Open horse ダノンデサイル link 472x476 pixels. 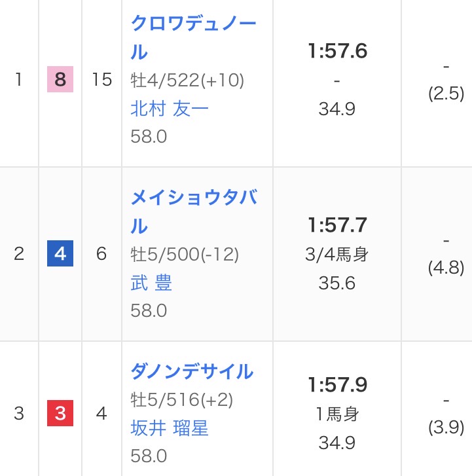[192, 371]
